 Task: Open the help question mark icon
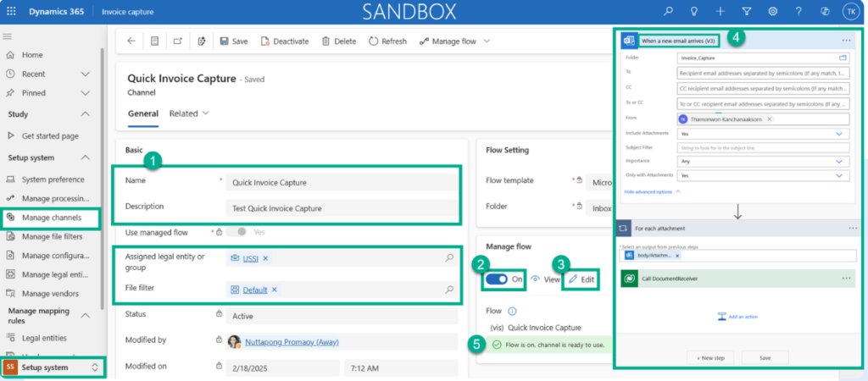[798, 12]
